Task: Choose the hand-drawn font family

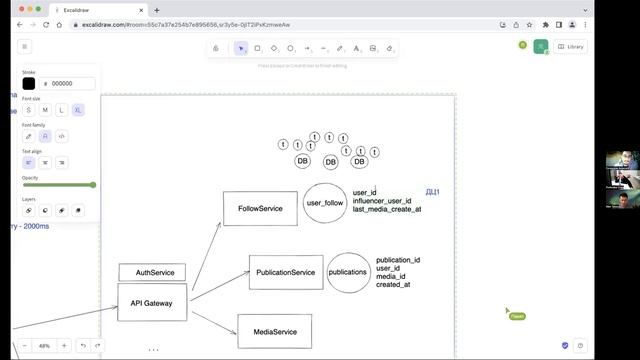Action: (x=29, y=136)
